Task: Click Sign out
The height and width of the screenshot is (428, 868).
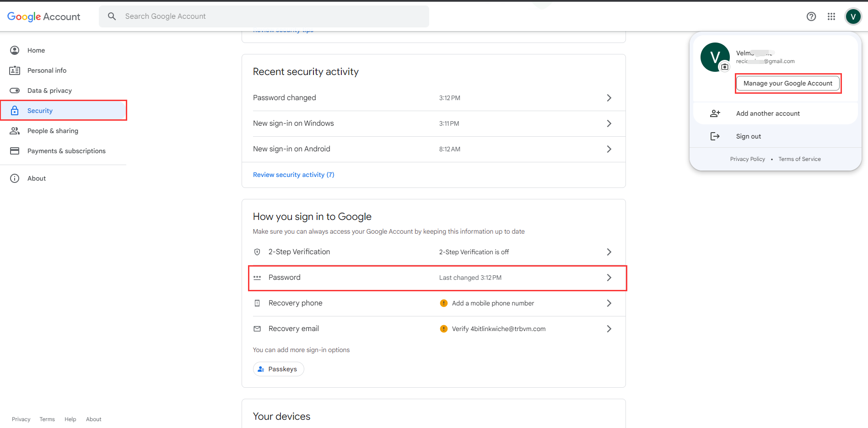Action: tap(775, 136)
